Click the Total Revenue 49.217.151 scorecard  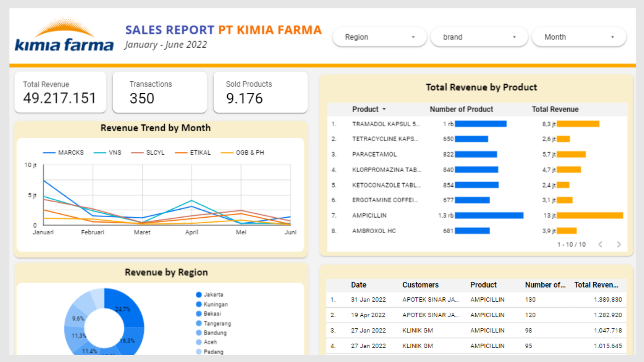click(x=60, y=92)
